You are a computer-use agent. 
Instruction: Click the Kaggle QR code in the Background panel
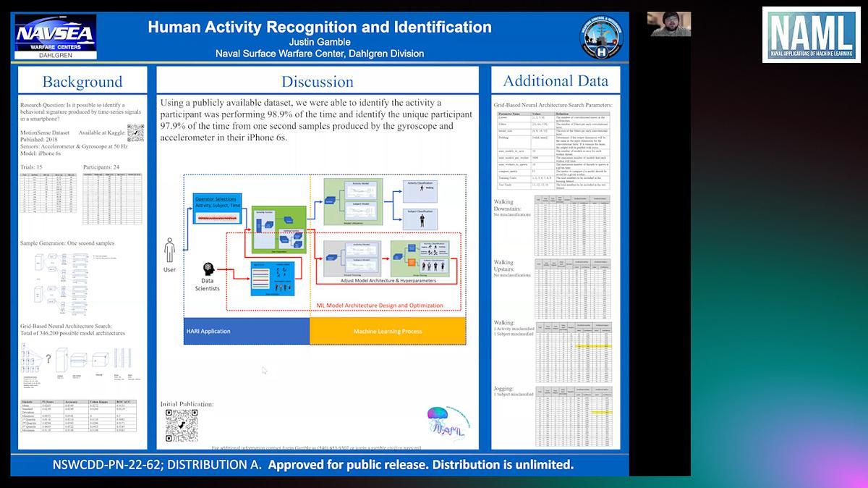(135, 132)
